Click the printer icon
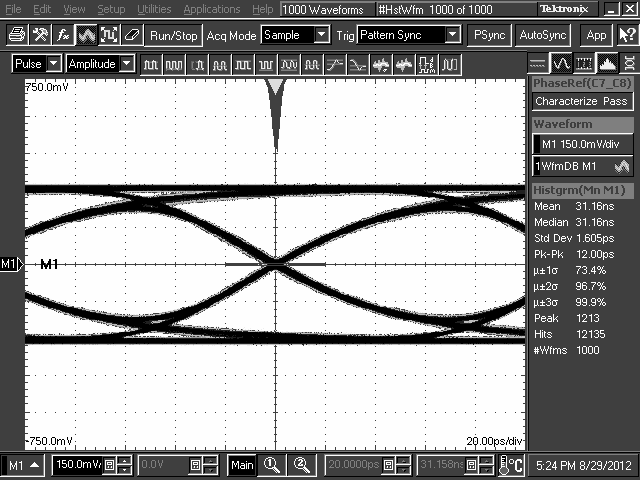 pyautogui.click(x=17, y=36)
